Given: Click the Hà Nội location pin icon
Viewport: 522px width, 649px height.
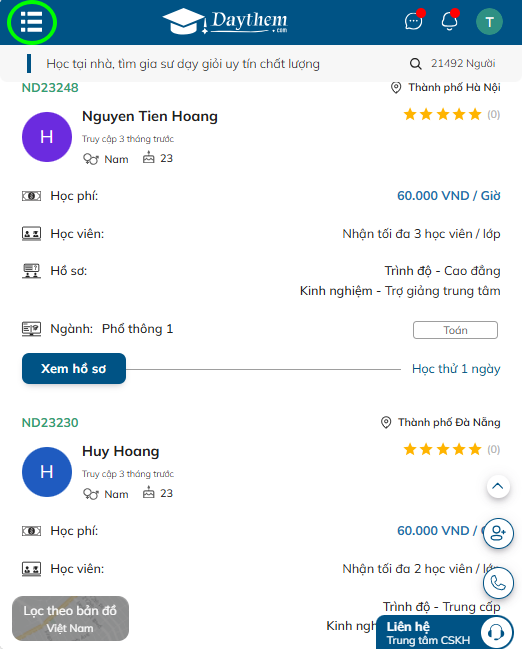Looking at the screenshot, I should click(396, 87).
